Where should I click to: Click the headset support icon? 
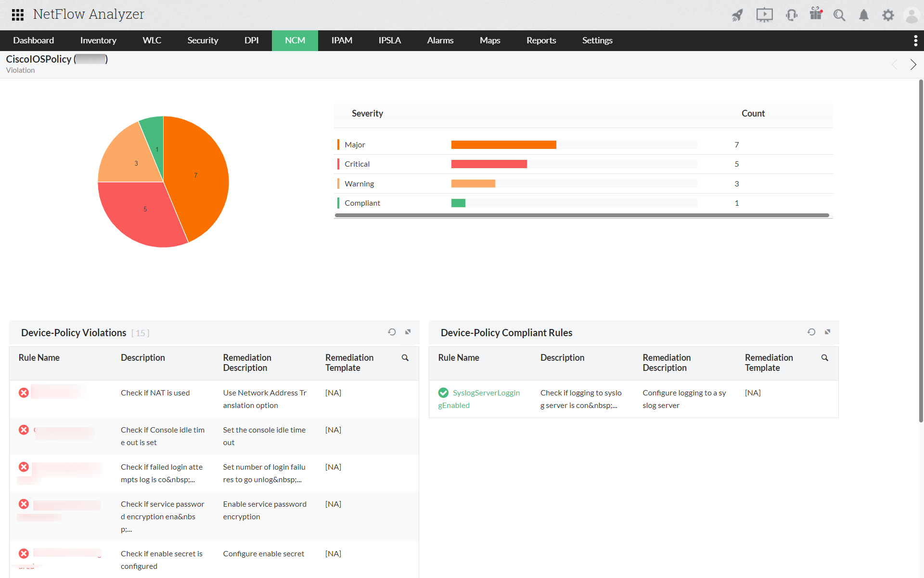tap(791, 15)
